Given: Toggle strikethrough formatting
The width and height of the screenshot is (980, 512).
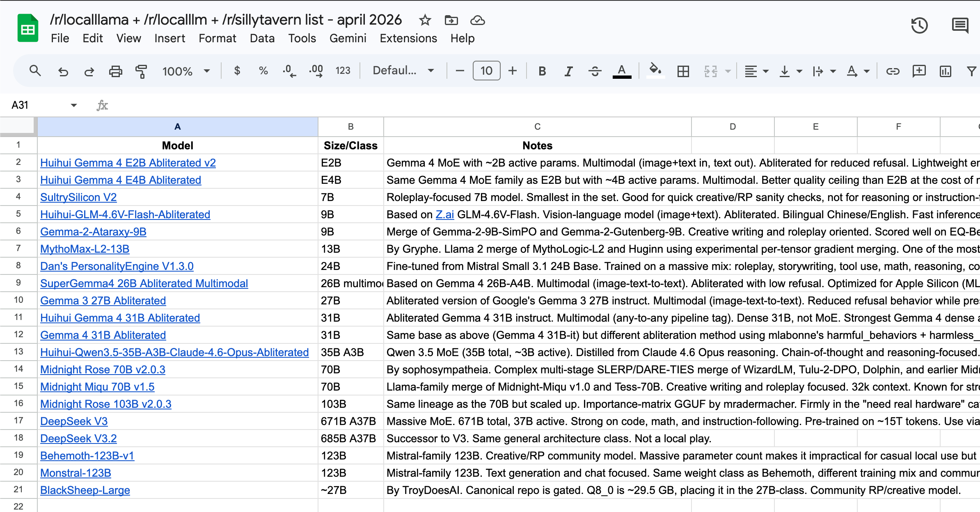Looking at the screenshot, I should (595, 71).
